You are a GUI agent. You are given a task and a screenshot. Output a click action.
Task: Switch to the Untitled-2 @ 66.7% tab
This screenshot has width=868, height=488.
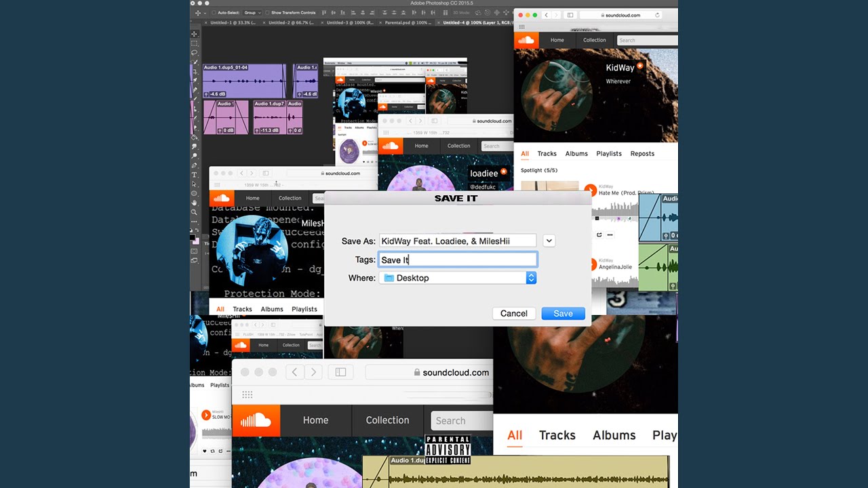pyautogui.click(x=292, y=22)
